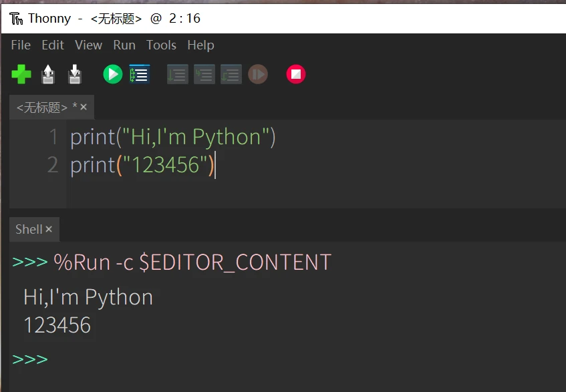
Task: Close the Shell panel tab
Action: click(x=49, y=230)
